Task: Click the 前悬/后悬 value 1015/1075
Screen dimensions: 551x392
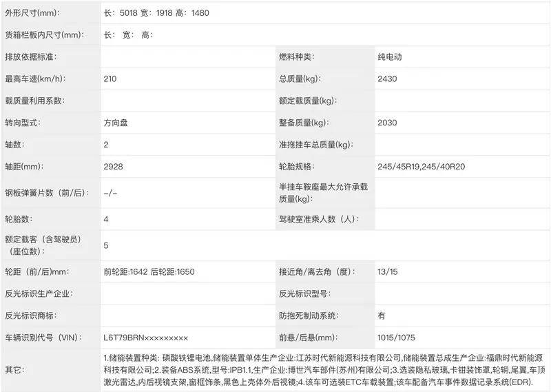Action: click(396, 338)
